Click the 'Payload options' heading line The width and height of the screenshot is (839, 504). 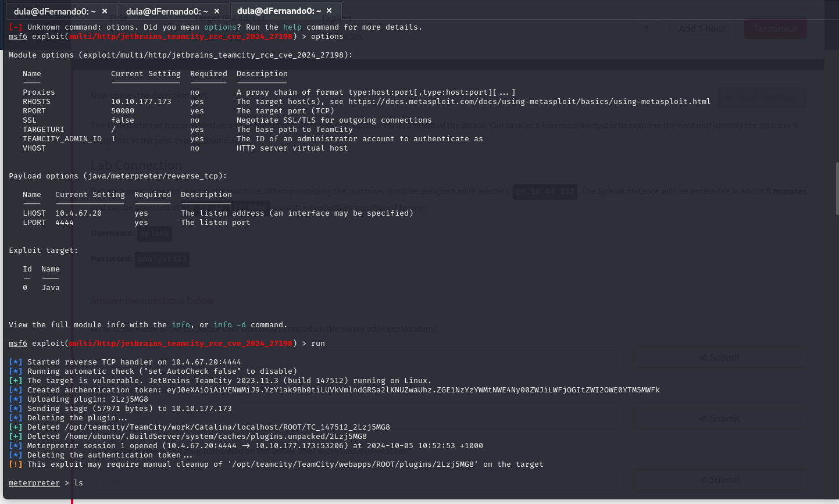point(118,176)
